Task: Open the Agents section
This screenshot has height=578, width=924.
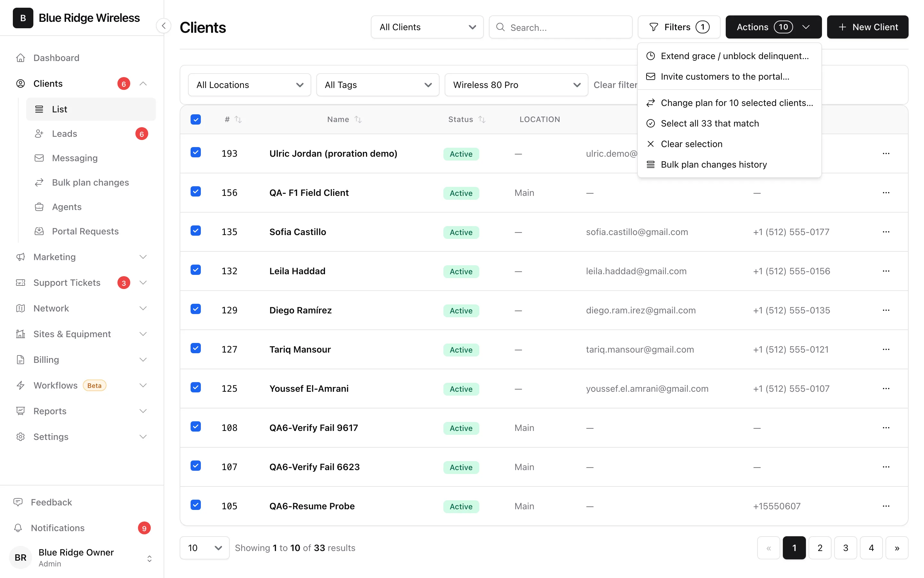Action: 91,207
